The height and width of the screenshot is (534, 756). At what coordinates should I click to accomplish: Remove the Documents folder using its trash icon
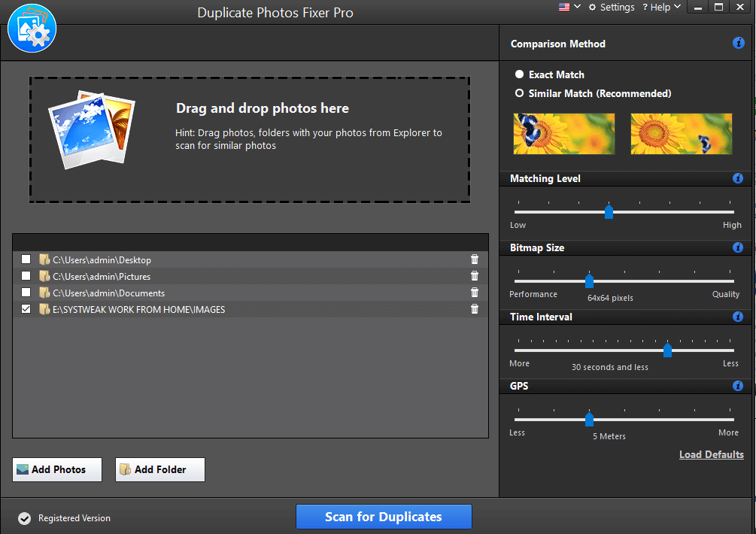[x=475, y=292]
